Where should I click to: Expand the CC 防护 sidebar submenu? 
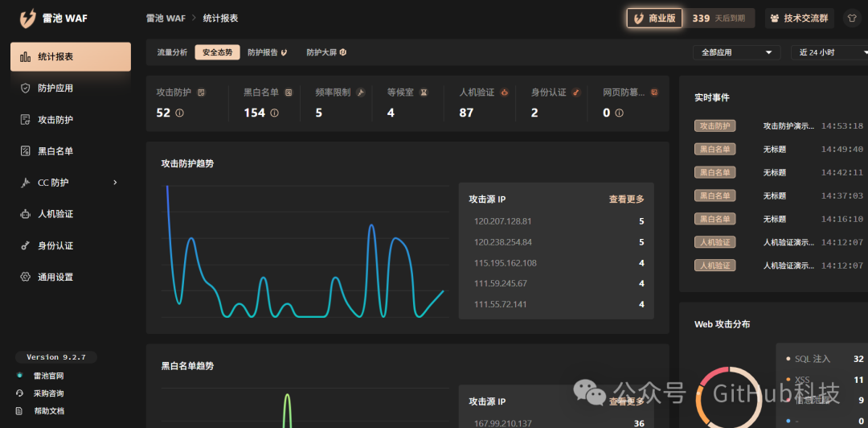coord(115,183)
